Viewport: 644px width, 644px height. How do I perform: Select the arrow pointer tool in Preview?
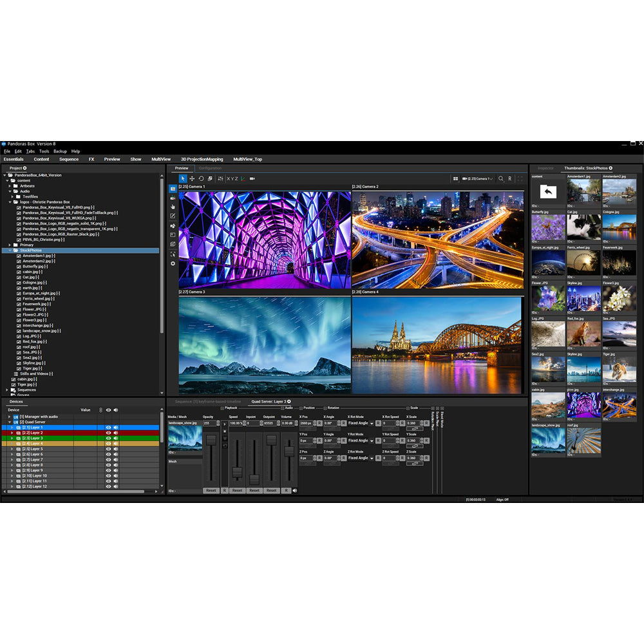pyautogui.click(x=183, y=178)
